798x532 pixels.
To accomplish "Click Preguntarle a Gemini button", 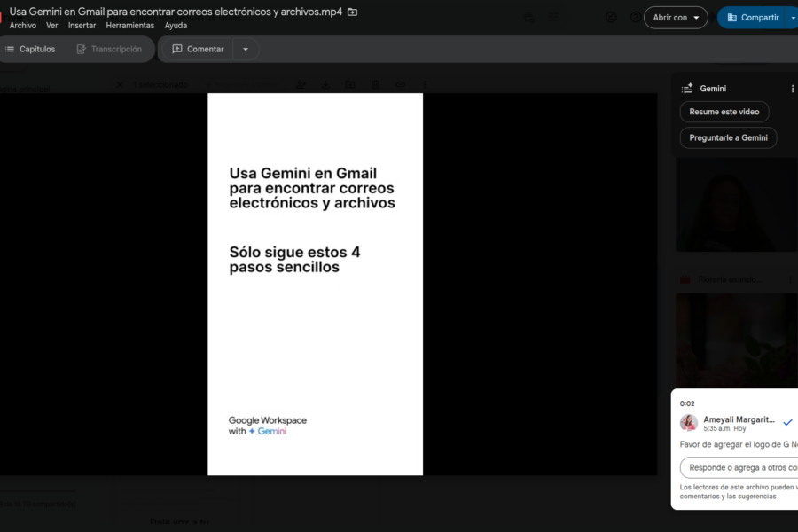I will click(728, 138).
